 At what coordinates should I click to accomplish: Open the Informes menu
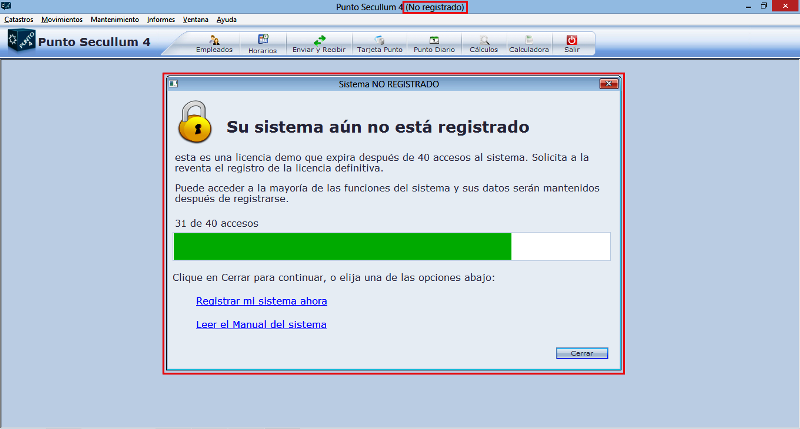click(161, 20)
